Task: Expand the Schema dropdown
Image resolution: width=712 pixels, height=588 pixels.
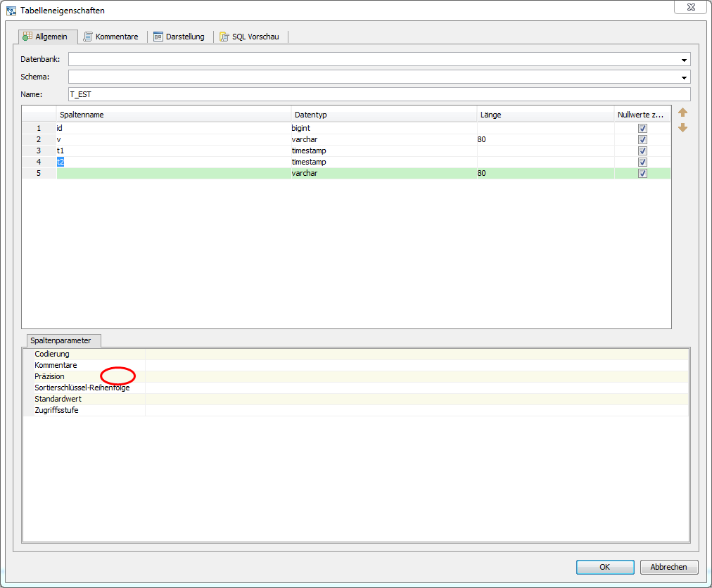Action: [x=684, y=77]
